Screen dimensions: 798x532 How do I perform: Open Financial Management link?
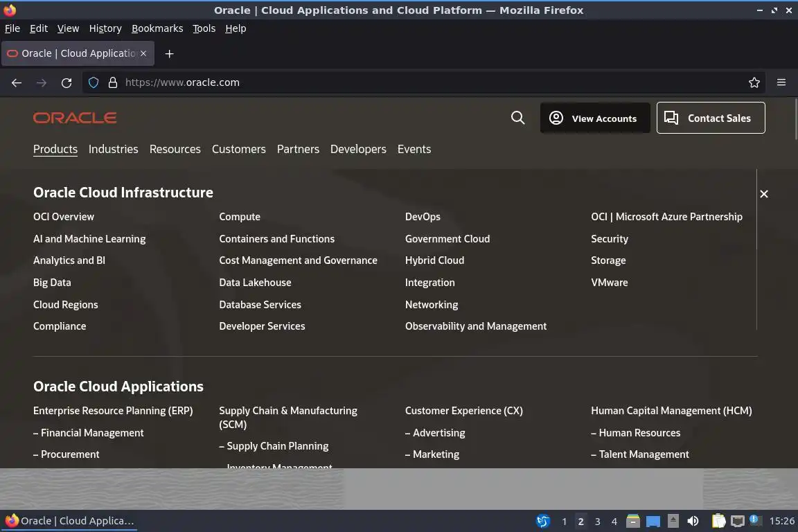coord(89,433)
